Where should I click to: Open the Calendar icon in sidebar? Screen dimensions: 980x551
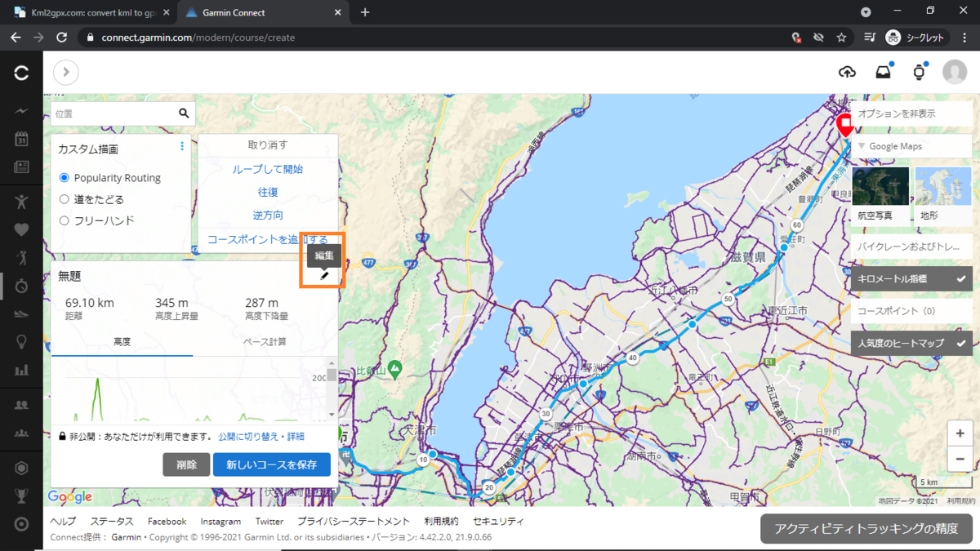click(x=21, y=139)
